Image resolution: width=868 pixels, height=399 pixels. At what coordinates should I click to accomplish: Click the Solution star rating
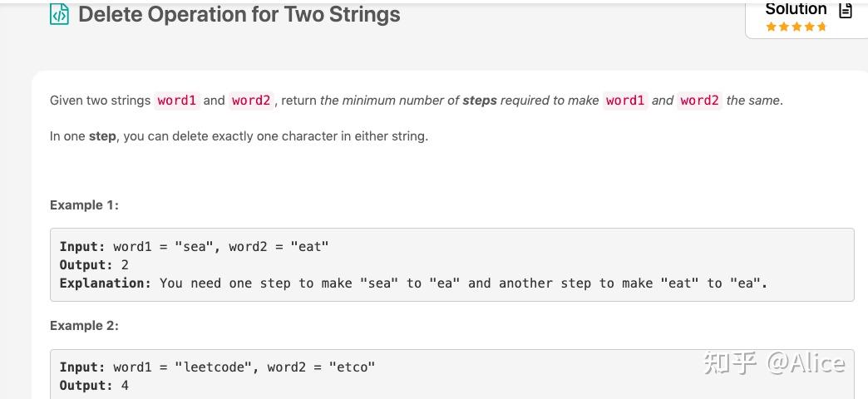click(796, 27)
